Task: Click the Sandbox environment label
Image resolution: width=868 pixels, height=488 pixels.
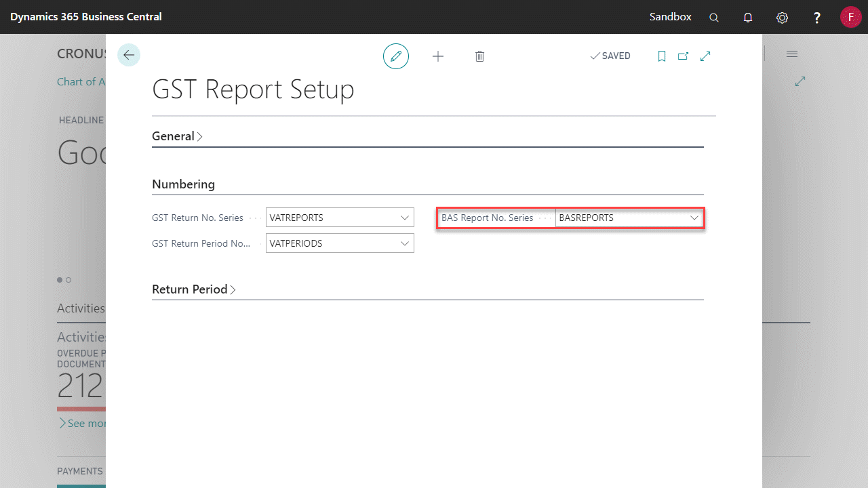Action: [x=671, y=17]
